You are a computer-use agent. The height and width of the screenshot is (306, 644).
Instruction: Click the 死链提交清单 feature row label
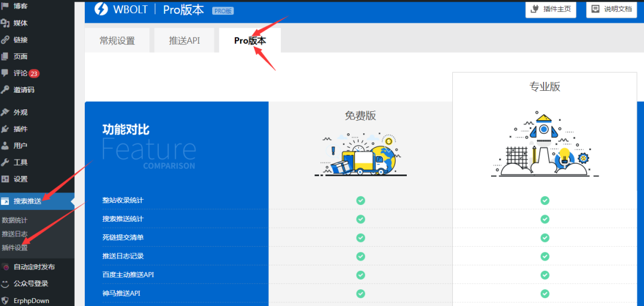point(123,237)
